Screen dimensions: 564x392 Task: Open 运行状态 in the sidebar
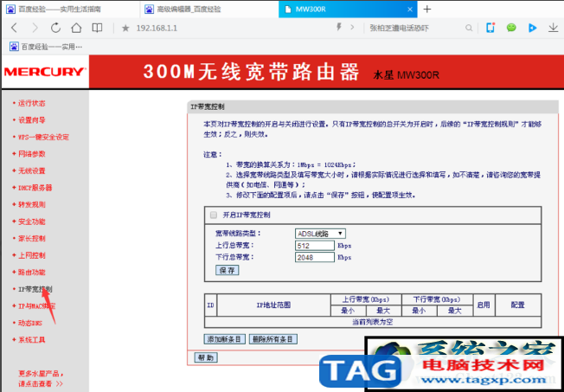point(32,103)
